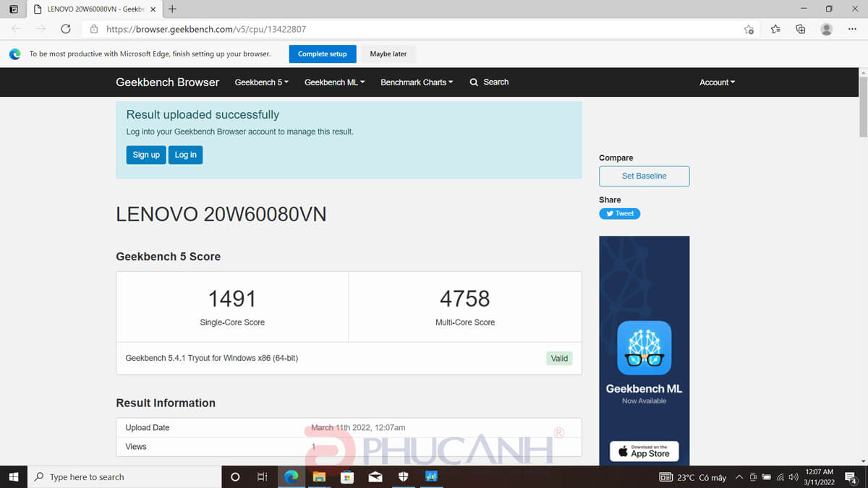Screen dimensions: 868x488
Task: Open Windows Security shield on taskbar
Action: point(404,476)
